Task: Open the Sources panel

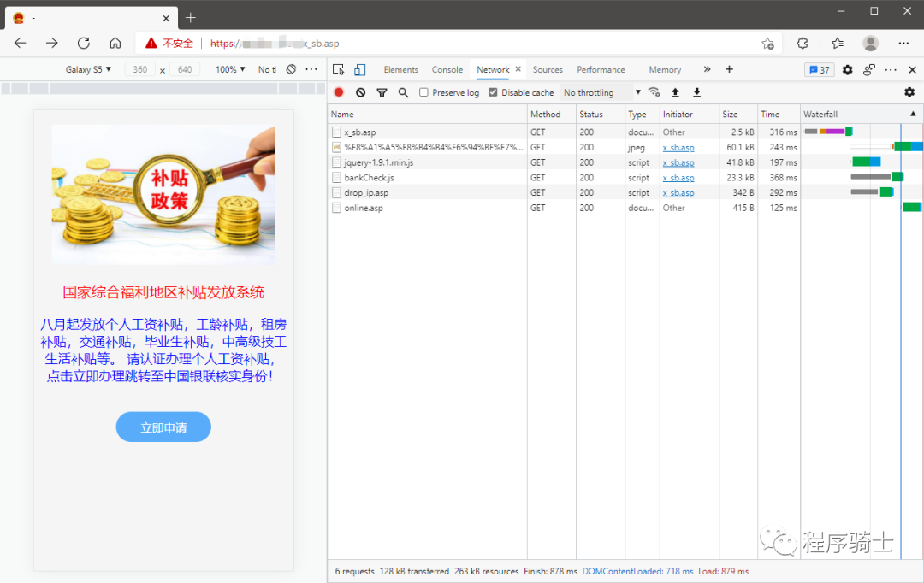Action: [x=548, y=69]
